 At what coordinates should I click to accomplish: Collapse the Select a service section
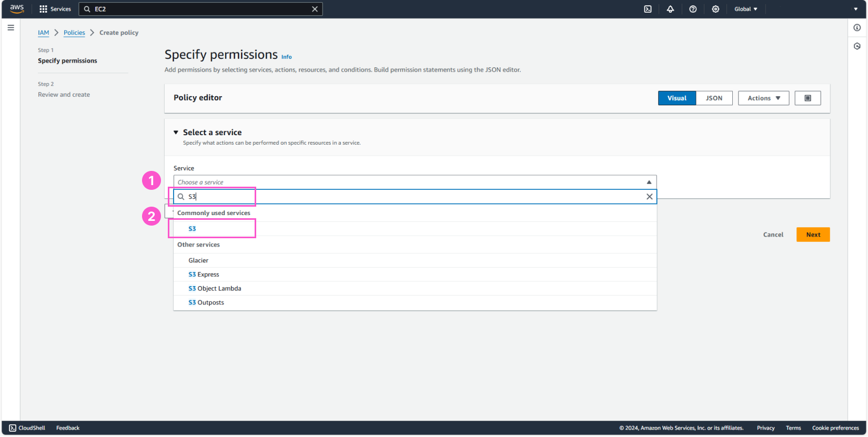(176, 133)
